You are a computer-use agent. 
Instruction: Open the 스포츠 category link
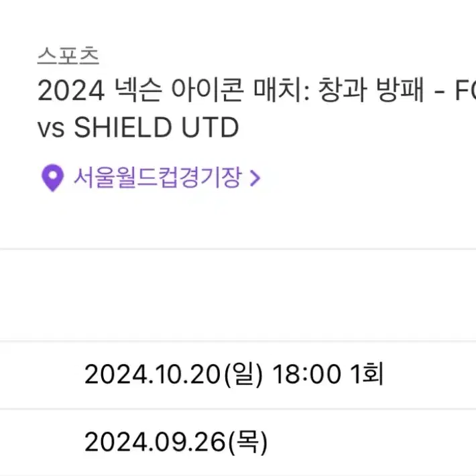68,56
